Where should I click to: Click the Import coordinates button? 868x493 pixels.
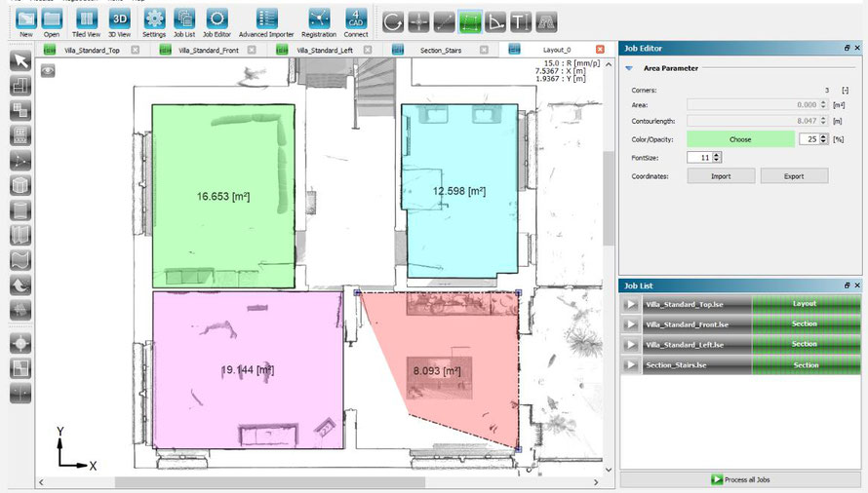tap(721, 176)
